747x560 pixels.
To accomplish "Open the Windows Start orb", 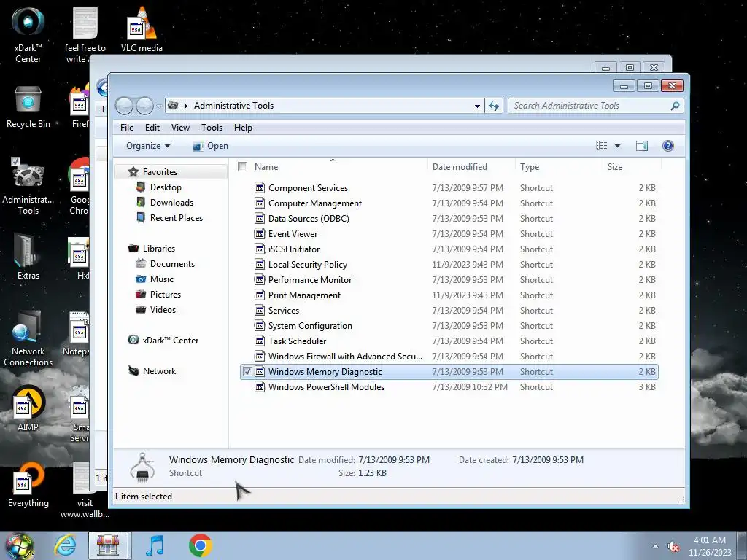I will pos(20,546).
